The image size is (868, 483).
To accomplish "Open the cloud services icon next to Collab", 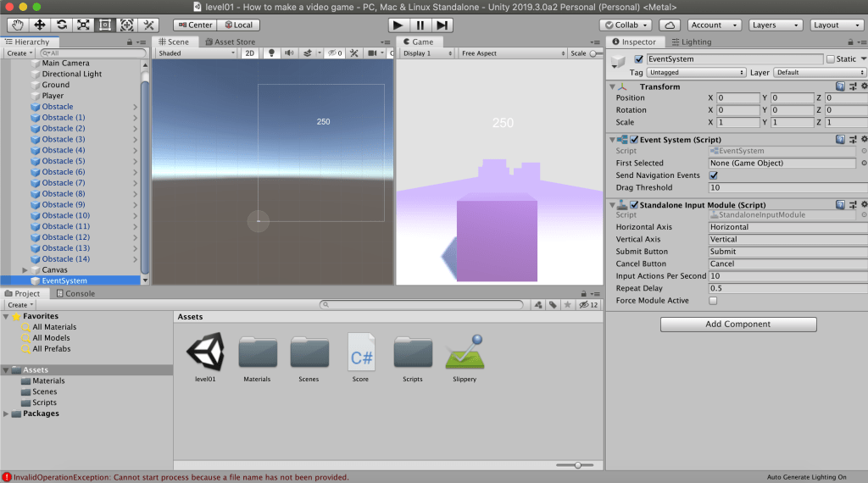I will [670, 25].
